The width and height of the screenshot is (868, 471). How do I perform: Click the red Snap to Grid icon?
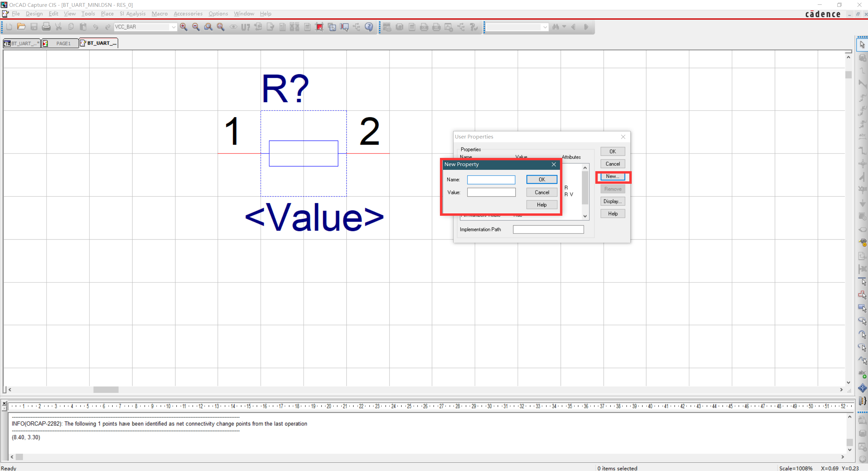point(319,27)
